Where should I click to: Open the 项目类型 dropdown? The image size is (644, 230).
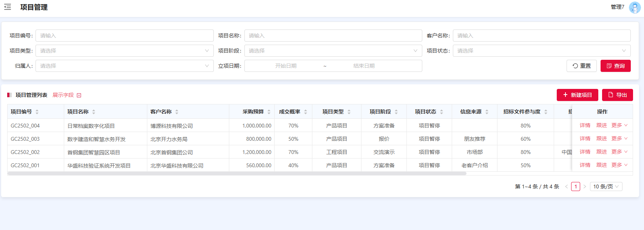124,51
